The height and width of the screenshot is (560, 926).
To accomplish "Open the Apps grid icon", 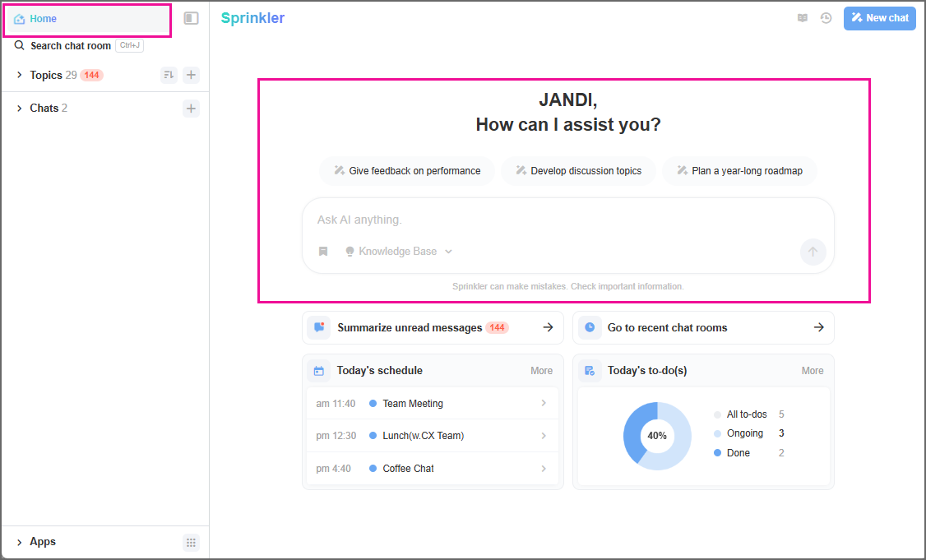I will (191, 543).
